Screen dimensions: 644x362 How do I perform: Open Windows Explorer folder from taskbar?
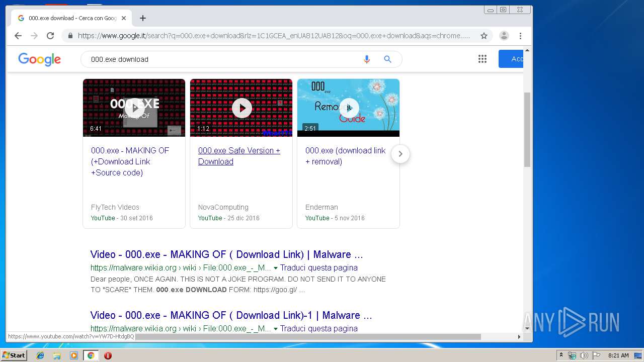click(x=57, y=355)
